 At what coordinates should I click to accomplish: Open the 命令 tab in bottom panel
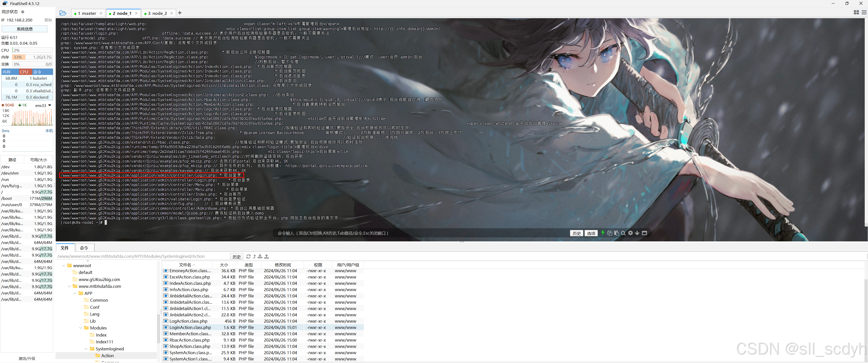(x=84, y=248)
